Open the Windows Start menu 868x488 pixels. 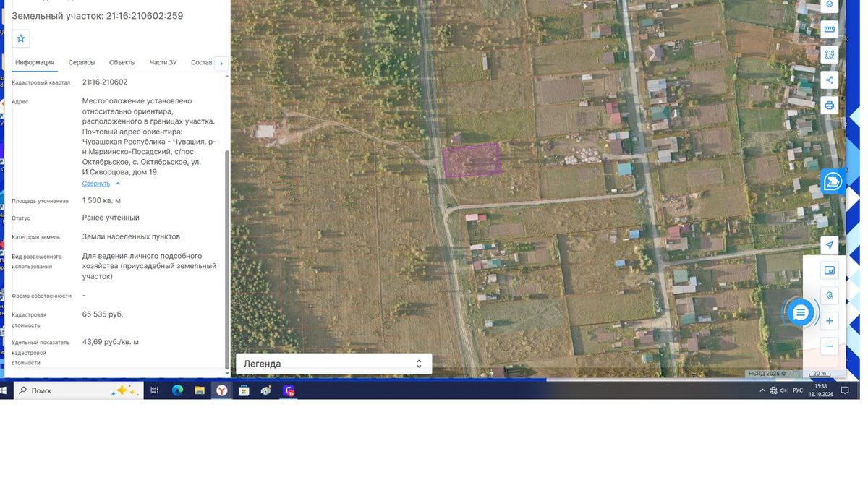point(4,390)
